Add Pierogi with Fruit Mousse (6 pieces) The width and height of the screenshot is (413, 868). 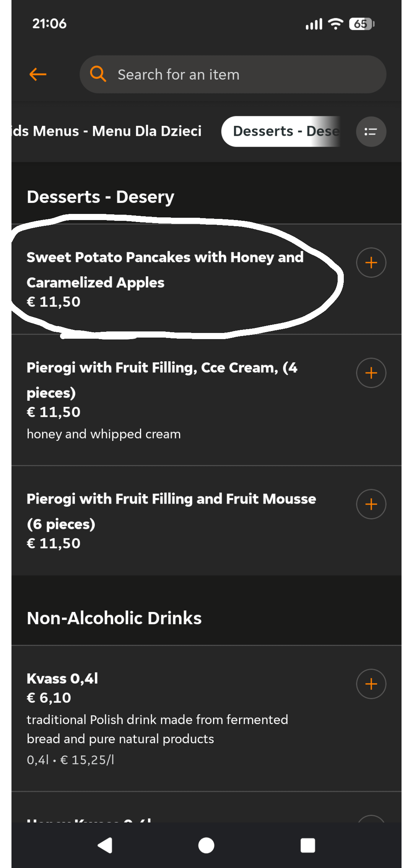coord(371,504)
